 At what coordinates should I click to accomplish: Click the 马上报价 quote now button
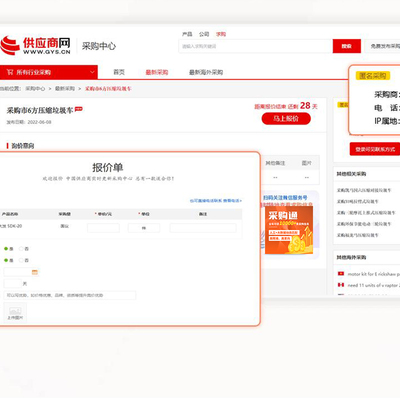(x=286, y=119)
